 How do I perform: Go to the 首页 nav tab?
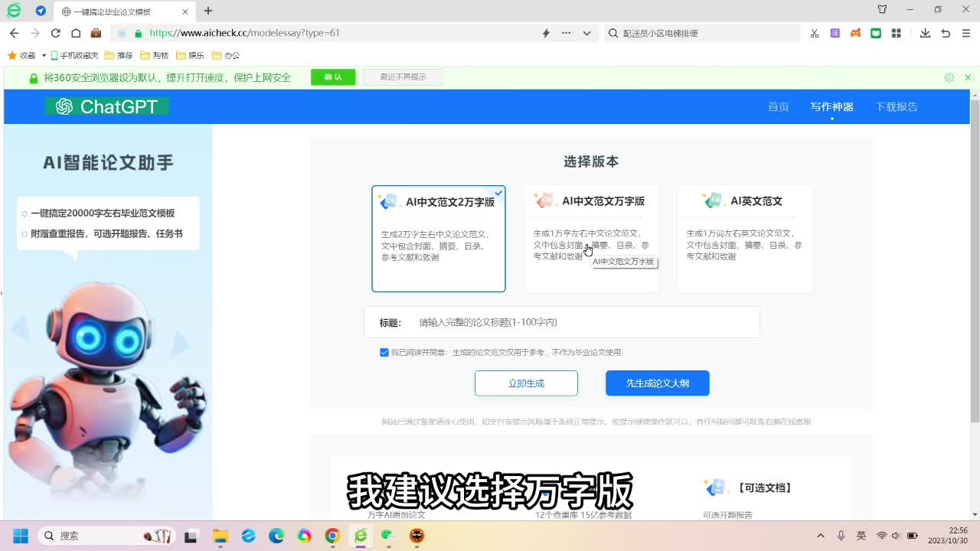coord(778,107)
